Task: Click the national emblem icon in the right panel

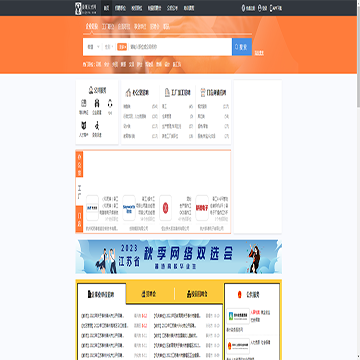Action: tap(239, 295)
